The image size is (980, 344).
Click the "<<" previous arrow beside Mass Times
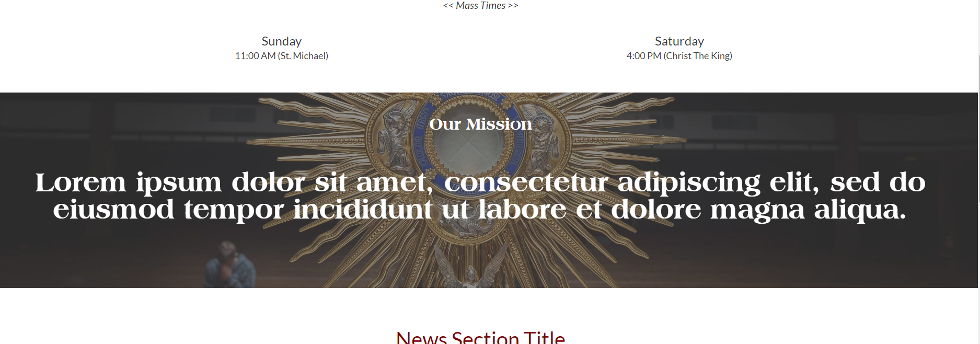448,6
